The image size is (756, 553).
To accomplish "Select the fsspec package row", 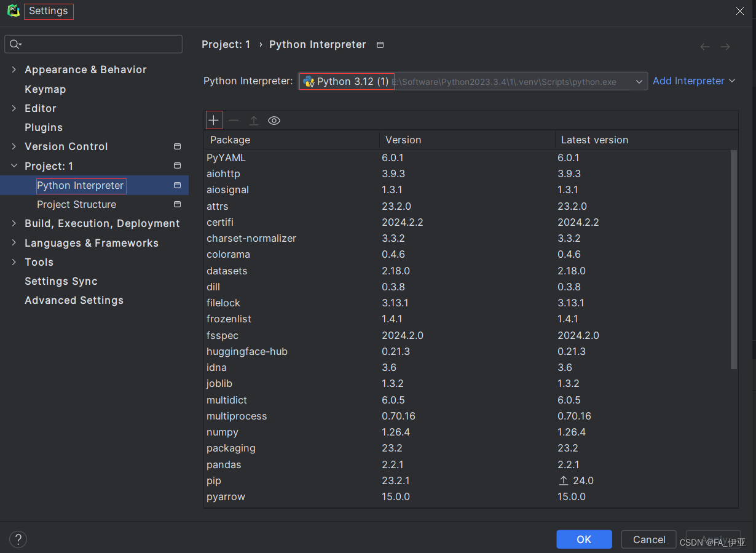I will [467, 335].
